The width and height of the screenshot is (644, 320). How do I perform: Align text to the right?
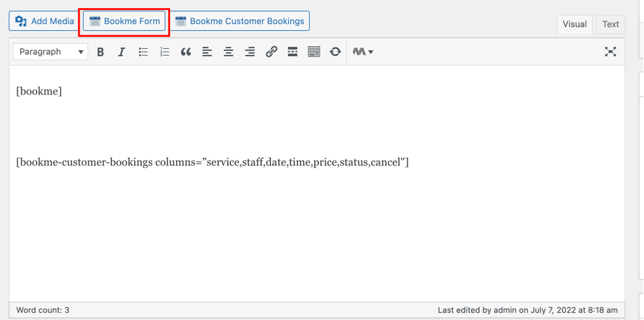click(250, 52)
